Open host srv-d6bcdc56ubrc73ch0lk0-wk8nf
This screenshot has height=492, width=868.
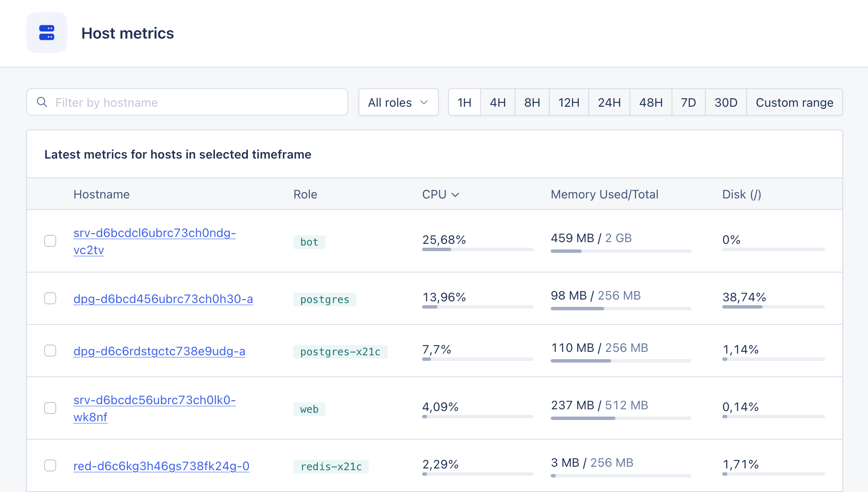click(154, 408)
